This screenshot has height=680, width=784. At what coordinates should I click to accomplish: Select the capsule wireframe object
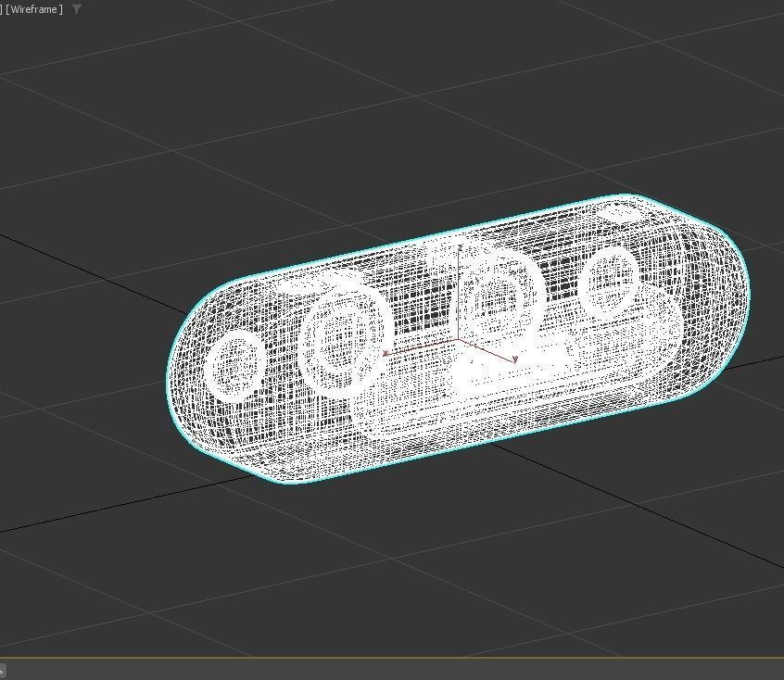point(458,338)
